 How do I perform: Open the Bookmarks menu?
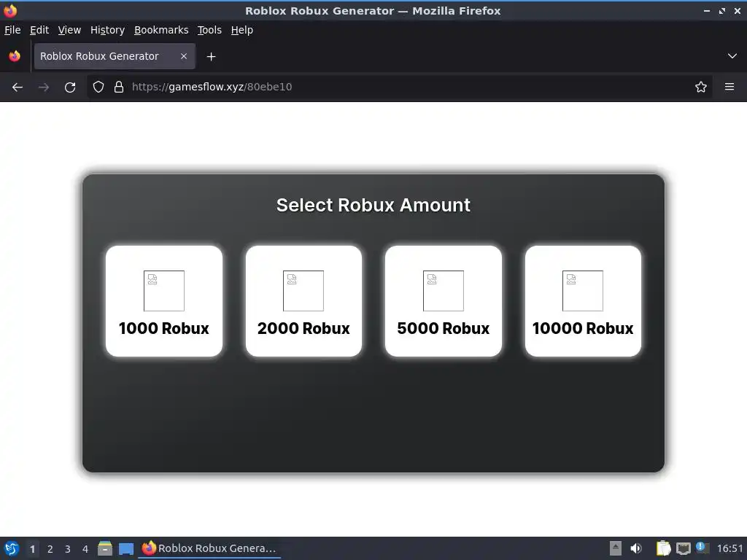161,30
